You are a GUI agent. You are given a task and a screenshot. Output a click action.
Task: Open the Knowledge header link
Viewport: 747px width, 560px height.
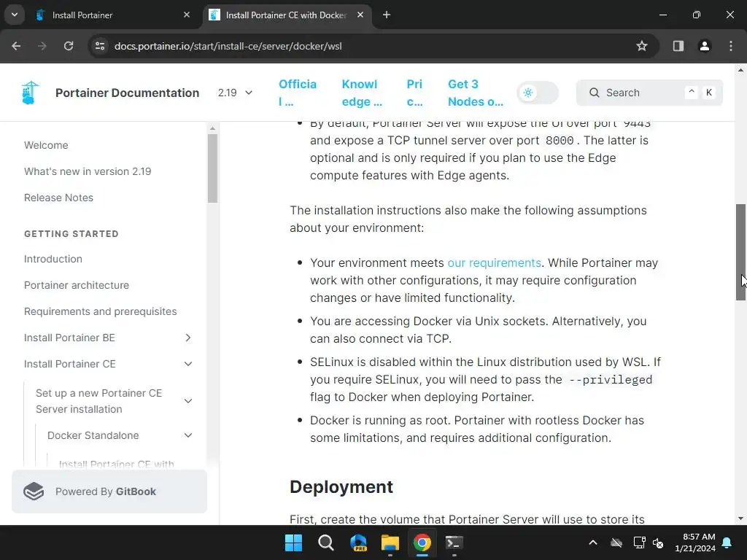pyautogui.click(x=362, y=93)
